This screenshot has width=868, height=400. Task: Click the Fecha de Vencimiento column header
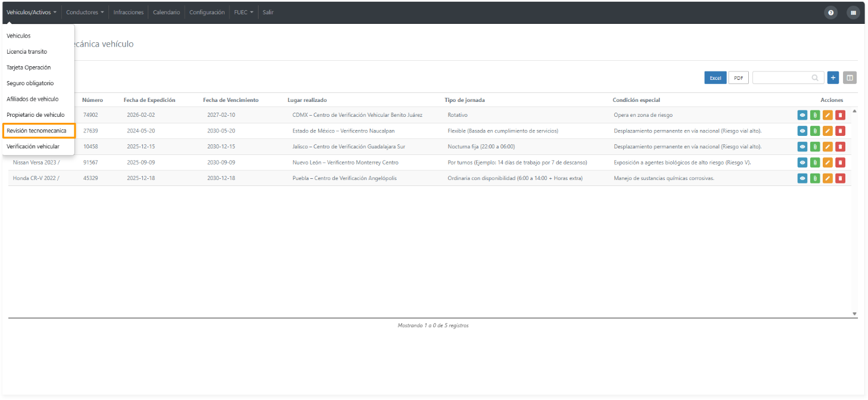(231, 100)
